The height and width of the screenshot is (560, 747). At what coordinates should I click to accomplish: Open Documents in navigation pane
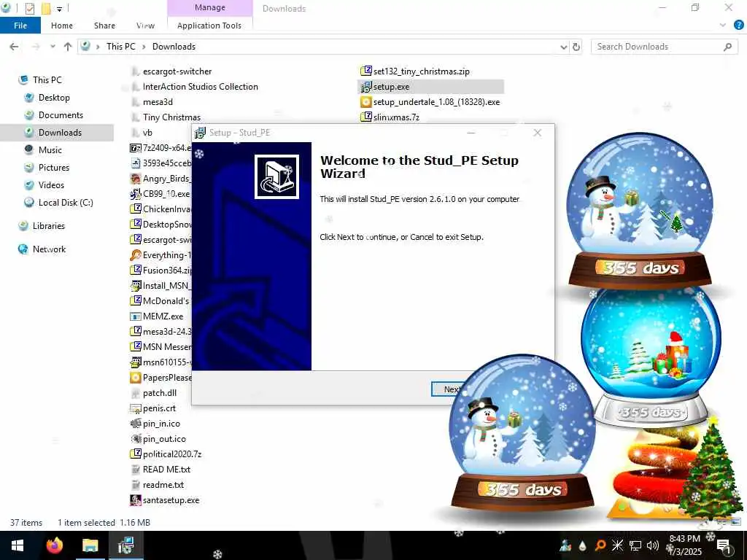pyautogui.click(x=61, y=115)
